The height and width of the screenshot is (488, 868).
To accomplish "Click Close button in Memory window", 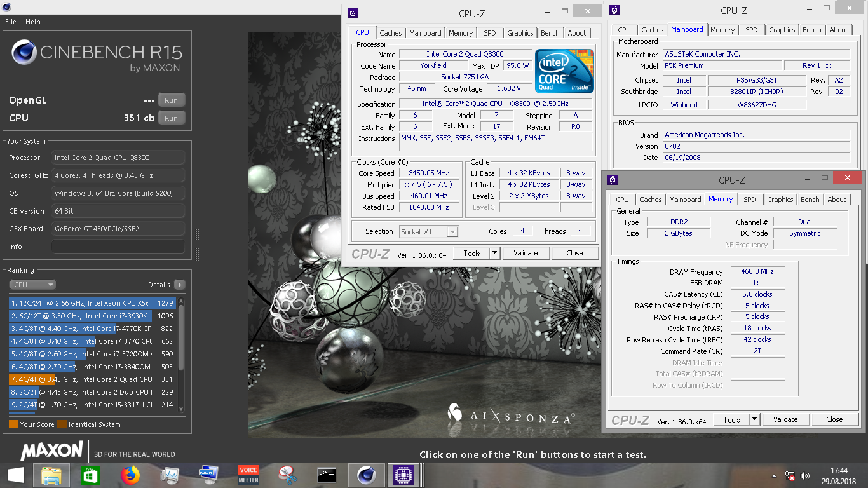I will 834,419.
